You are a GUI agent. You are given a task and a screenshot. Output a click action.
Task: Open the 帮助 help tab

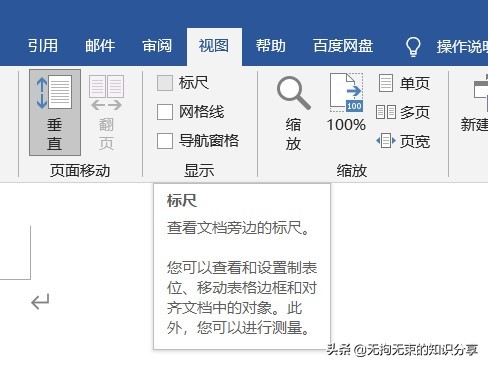271,46
